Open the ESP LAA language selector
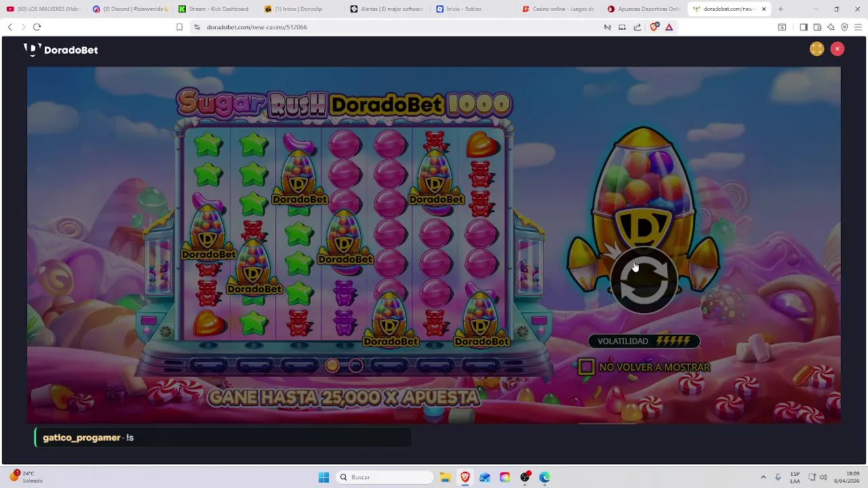The image size is (868, 488). [795, 477]
